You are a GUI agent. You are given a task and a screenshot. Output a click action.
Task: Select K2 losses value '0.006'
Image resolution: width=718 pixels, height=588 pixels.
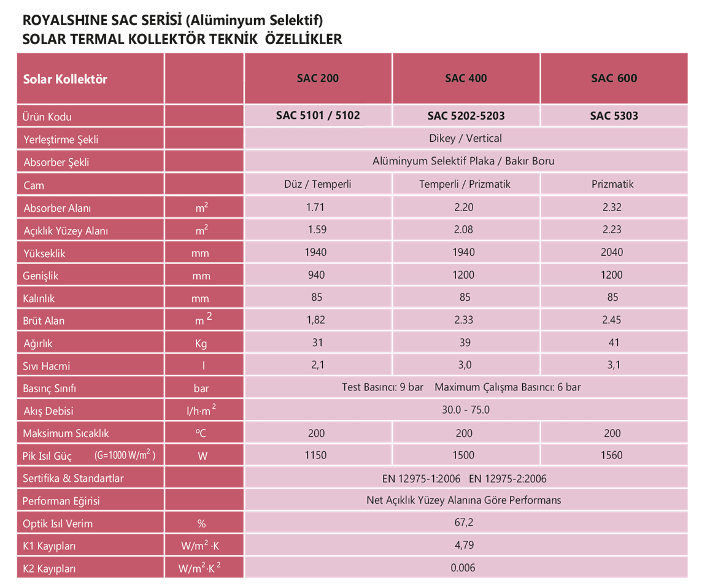tap(463, 568)
